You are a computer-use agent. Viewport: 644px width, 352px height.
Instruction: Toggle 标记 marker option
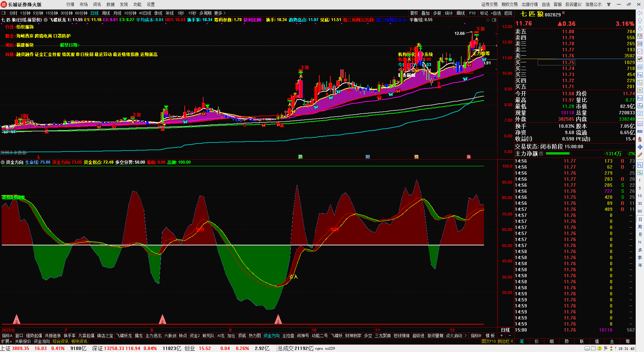(484, 13)
